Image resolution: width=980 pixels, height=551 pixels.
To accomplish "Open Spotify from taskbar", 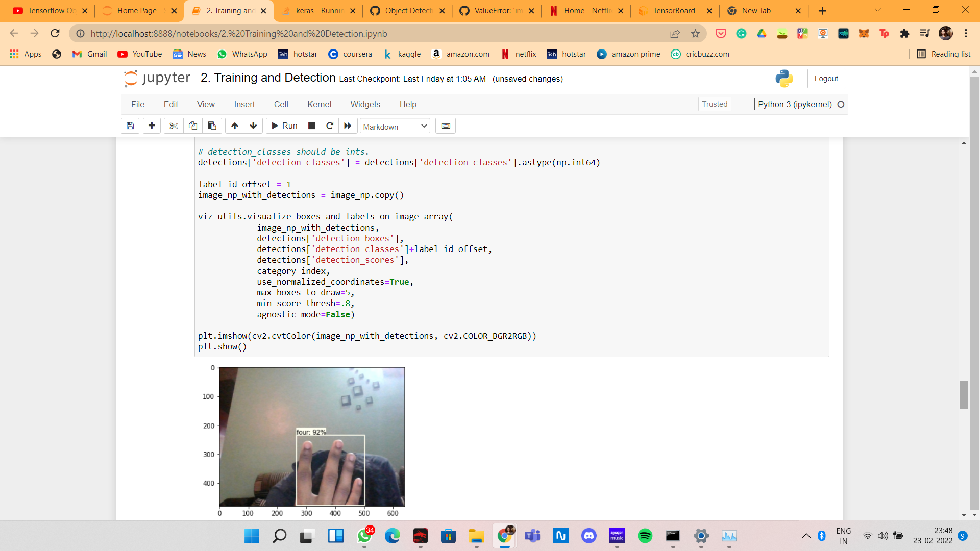I will (645, 536).
